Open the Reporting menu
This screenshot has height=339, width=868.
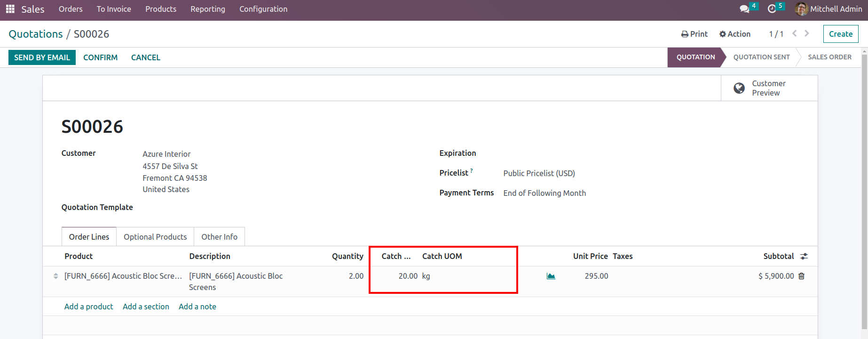pos(208,9)
